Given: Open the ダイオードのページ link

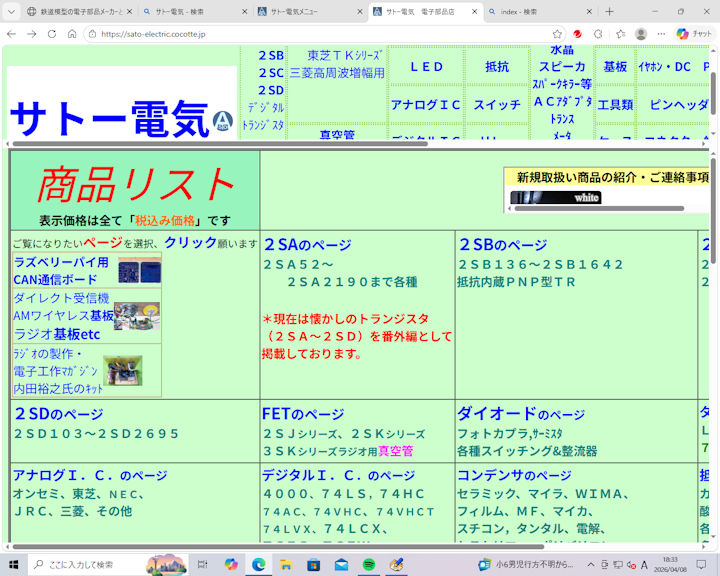Looking at the screenshot, I should (x=521, y=414).
